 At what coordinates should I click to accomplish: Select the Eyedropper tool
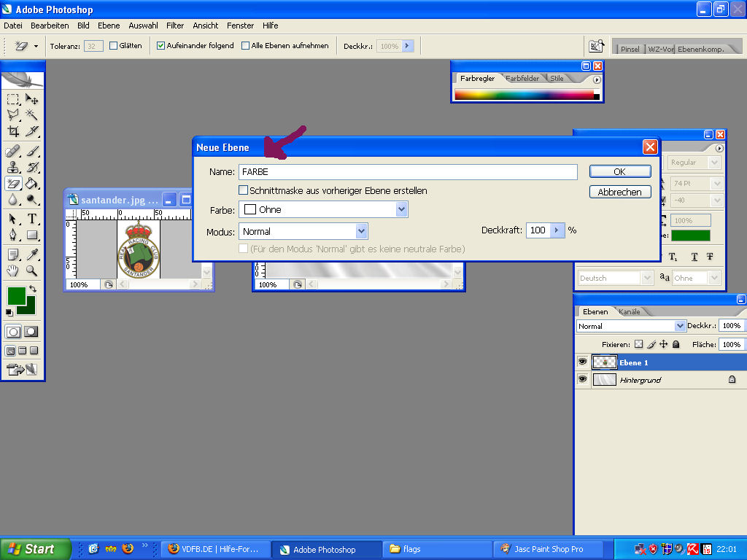pyautogui.click(x=32, y=254)
